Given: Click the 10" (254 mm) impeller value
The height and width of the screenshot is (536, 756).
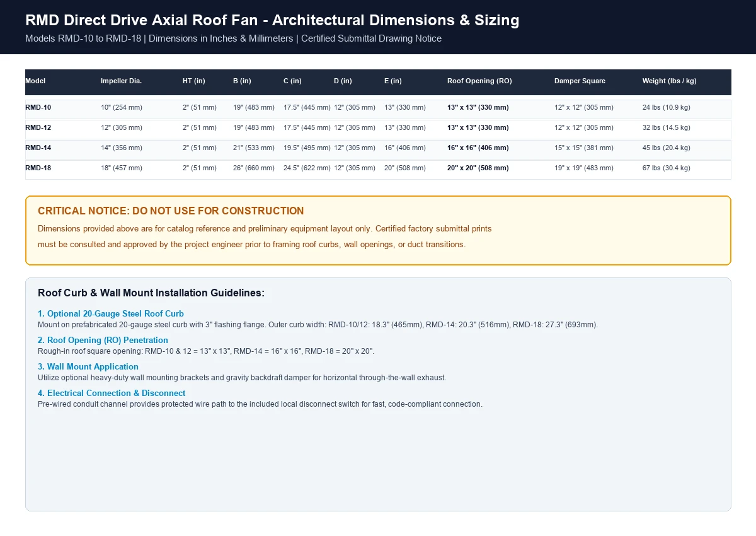Looking at the screenshot, I should click(x=122, y=108).
